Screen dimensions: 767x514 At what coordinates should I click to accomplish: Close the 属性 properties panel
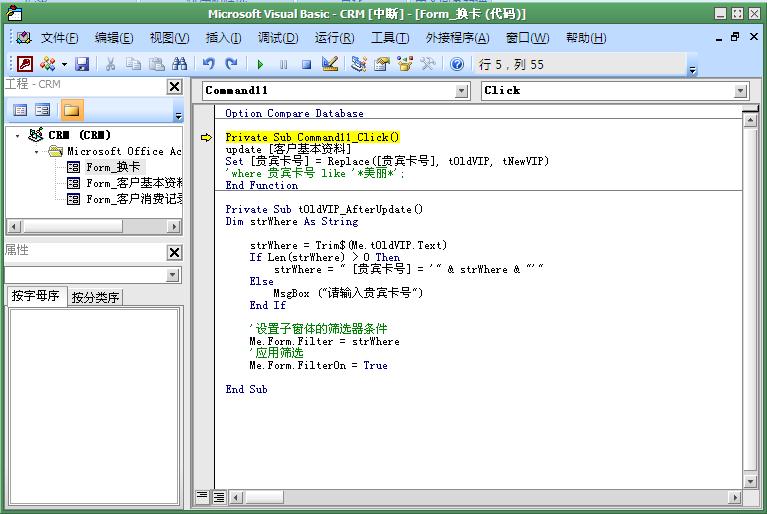[x=175, y=253]
